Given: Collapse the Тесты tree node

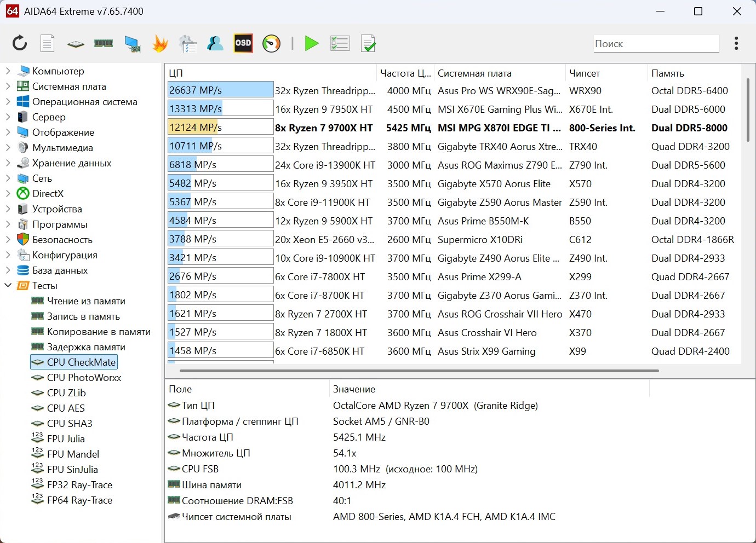Looking at the screenshot, I should (x=8, y=286).
